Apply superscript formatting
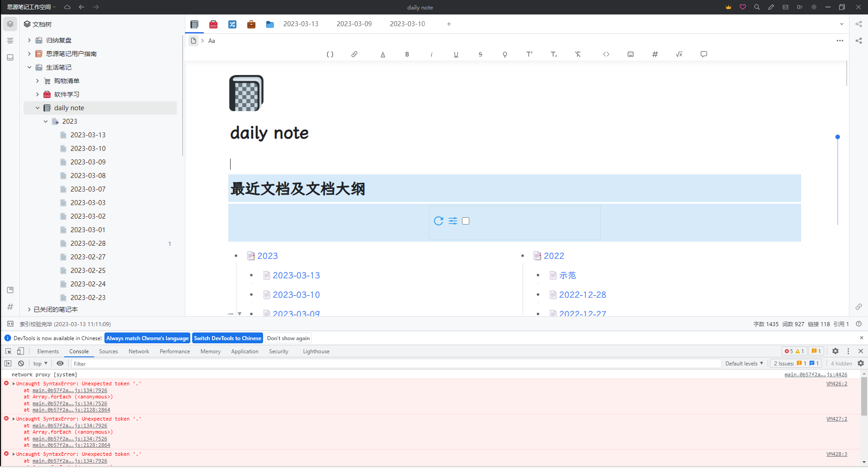 pos(529,54)
